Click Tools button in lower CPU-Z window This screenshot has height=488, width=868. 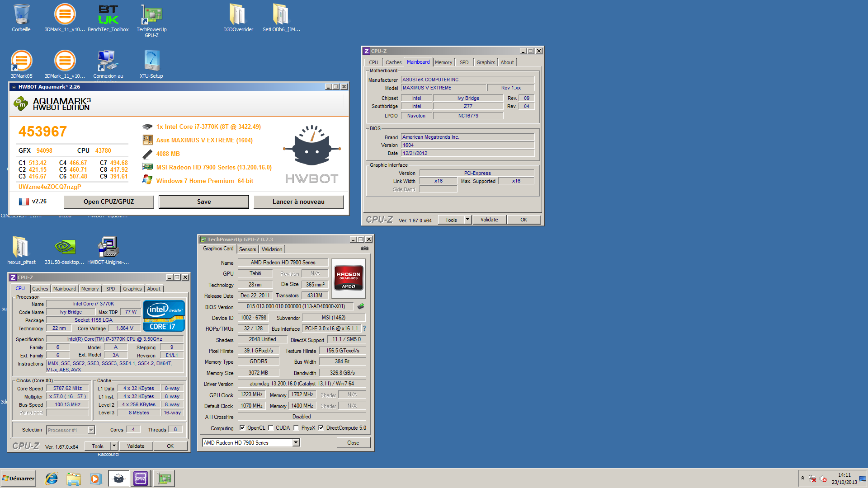[98, 446]
